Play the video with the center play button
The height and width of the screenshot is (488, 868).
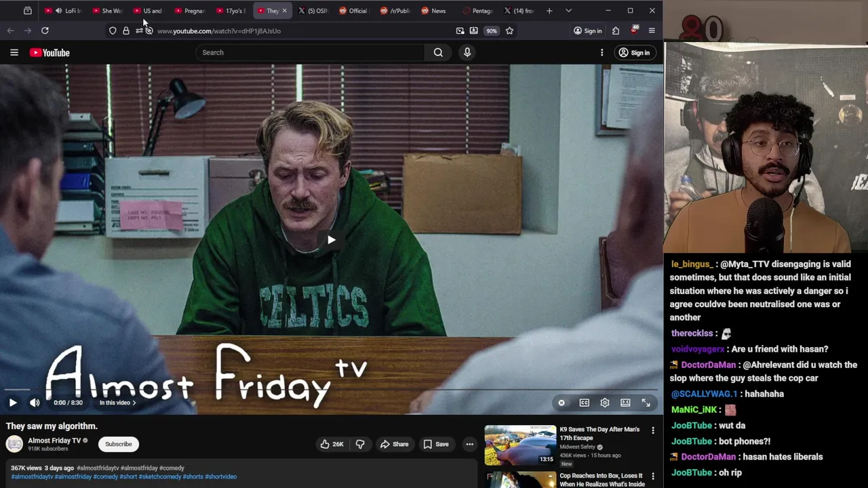[331, 240]
